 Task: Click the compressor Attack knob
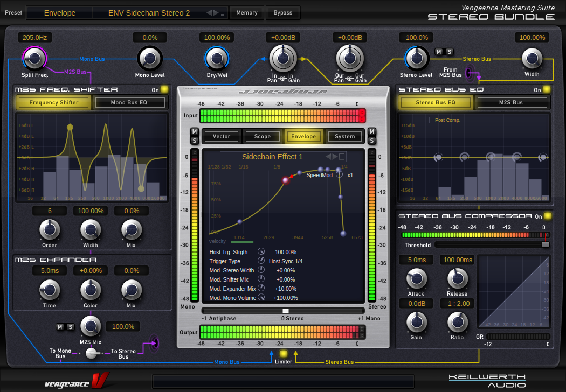point(417,278)
